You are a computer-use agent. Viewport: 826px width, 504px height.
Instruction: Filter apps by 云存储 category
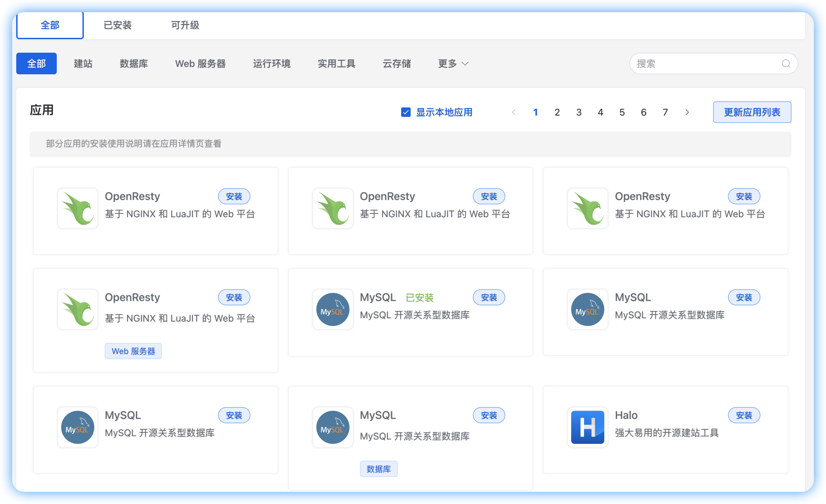(x=397, y=64)
